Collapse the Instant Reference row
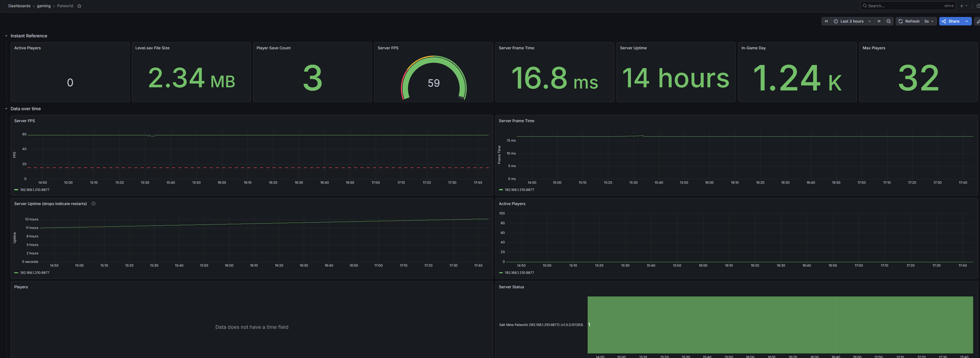980x358 pixels. (x=6, y=36)
